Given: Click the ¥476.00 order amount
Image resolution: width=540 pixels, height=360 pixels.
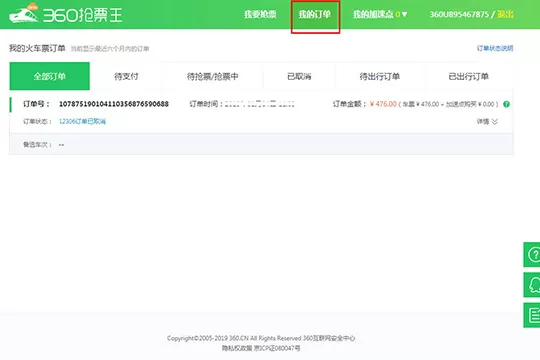Looking at the screenshot, I should click(x=383, y=104).
